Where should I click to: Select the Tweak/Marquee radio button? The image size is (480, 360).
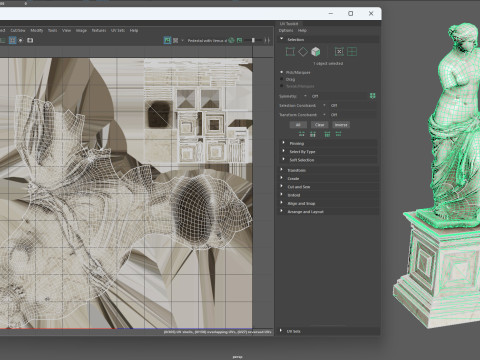coord(282,86)
